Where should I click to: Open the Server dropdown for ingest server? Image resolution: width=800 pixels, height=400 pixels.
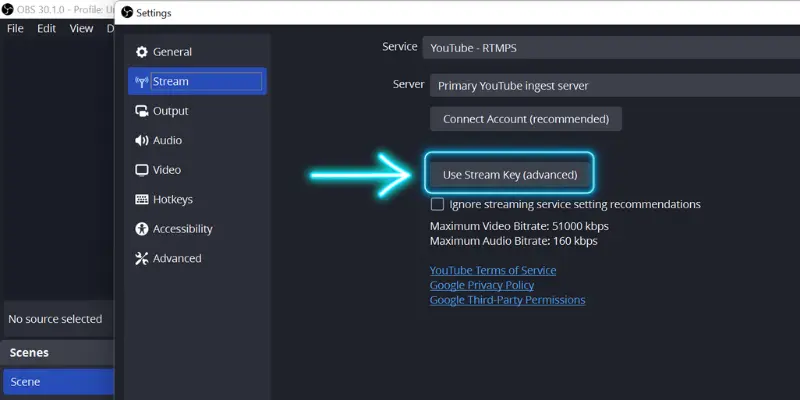(615, 86)
